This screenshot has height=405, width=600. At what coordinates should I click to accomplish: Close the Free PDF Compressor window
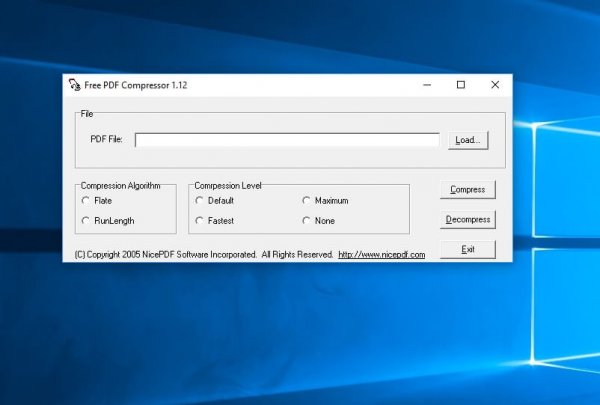click(495, 85)
